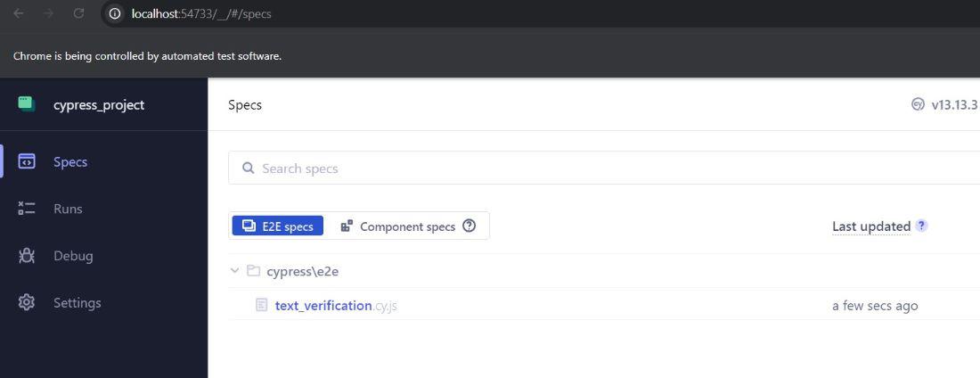This screenshot has width=980, height=378.
Task: Click the cypress_project green project icon
Action: pos(27,103)
